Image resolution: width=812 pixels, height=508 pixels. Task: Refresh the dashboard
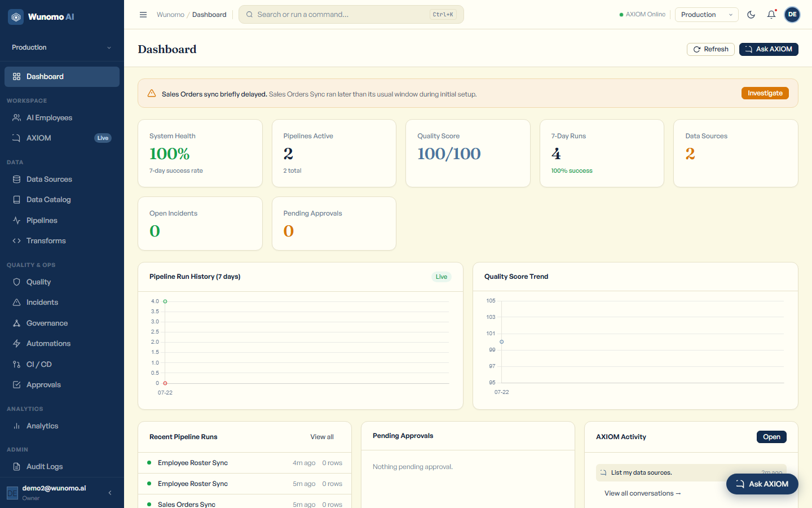[710, 49]
